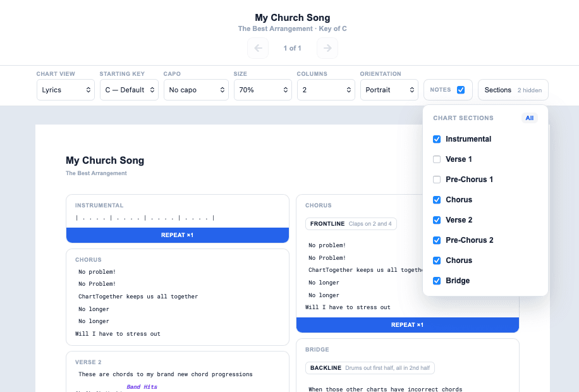Uncheck the Chorus checkbox directly above Bridge
Screen dimensions: 579x392
(x=437, y=260)
